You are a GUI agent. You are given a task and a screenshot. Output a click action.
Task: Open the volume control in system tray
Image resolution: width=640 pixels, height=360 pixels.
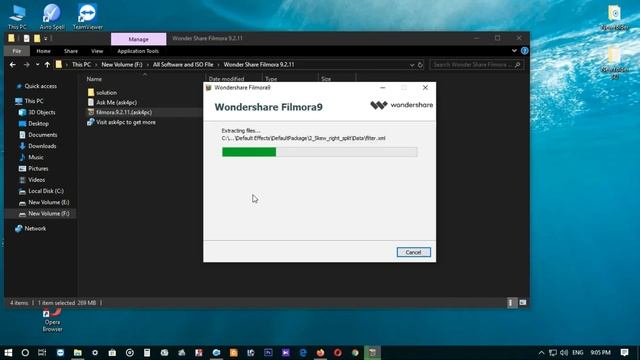564,353
